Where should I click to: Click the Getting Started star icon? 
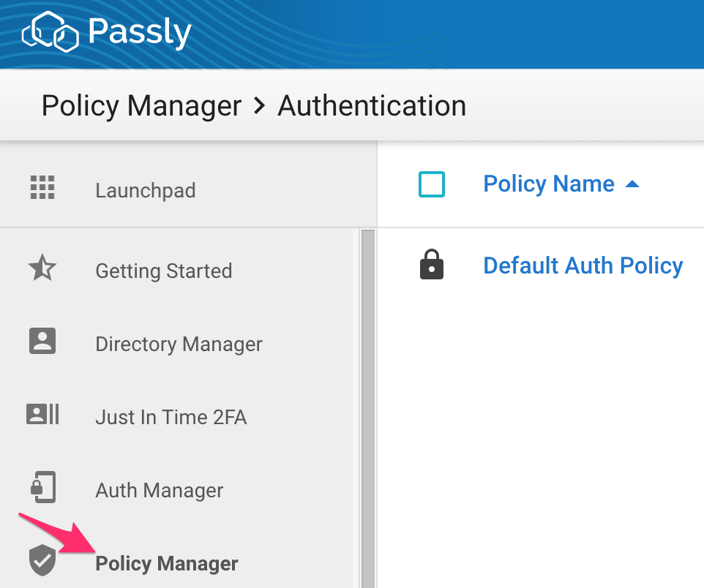point(42,268)
